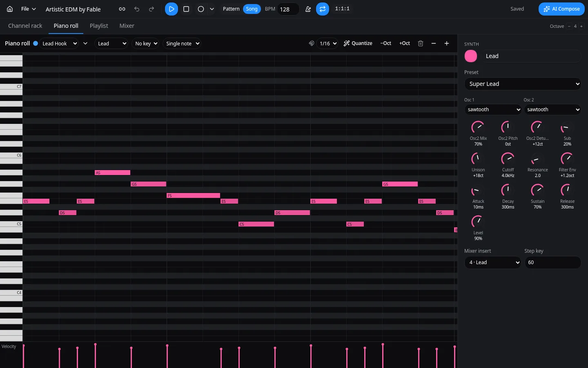Start recording with the circle button
The image size is (588, 368).
pyautogui.click(x=201, y=9)
